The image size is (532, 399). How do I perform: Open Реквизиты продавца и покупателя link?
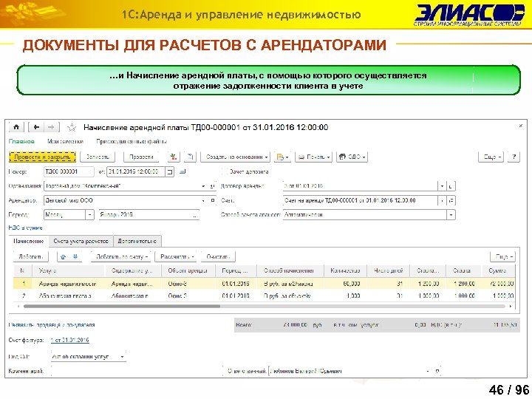(52, 325)
